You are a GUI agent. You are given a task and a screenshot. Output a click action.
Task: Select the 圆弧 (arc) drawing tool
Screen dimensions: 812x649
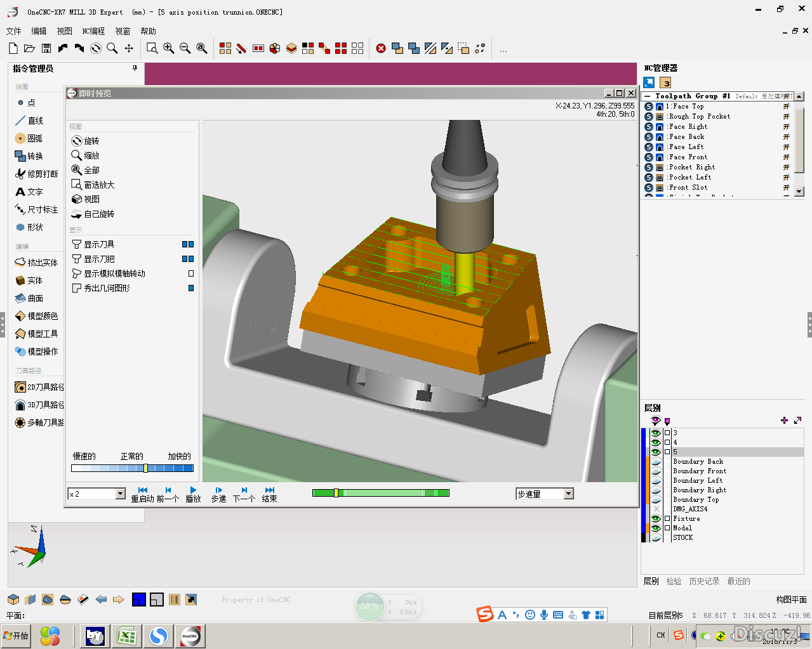(x=29, y=138)
